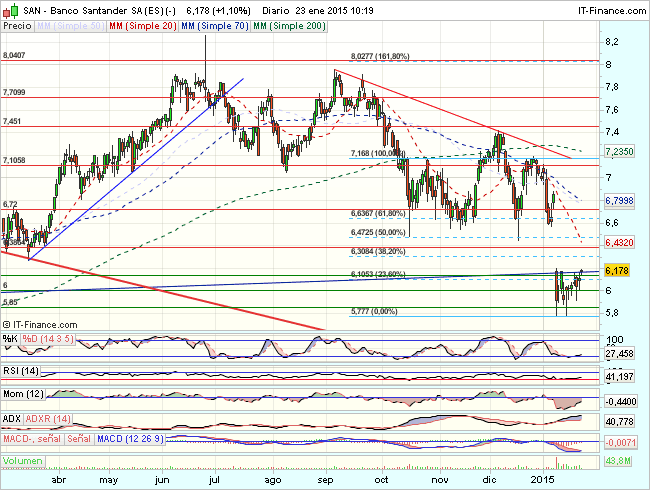Click the jun month marker on time axis
650x490 pixels.
click(162, 480)
